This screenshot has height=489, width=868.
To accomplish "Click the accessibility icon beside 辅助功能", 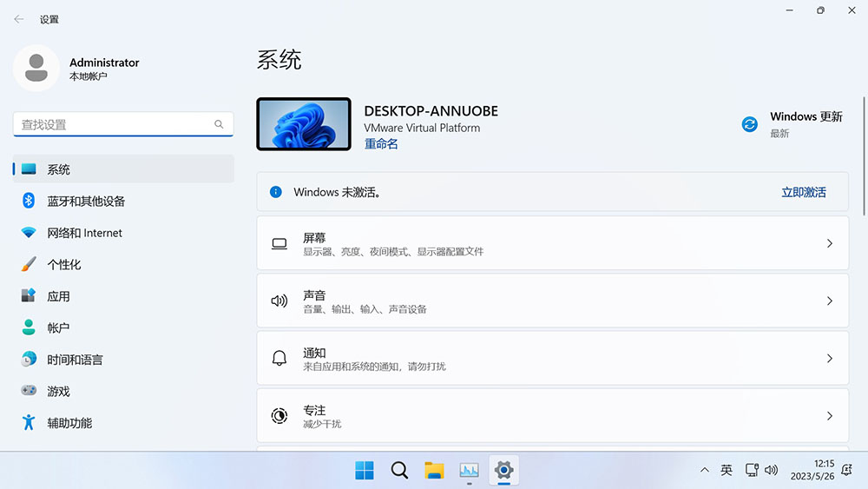I will 29,422.
